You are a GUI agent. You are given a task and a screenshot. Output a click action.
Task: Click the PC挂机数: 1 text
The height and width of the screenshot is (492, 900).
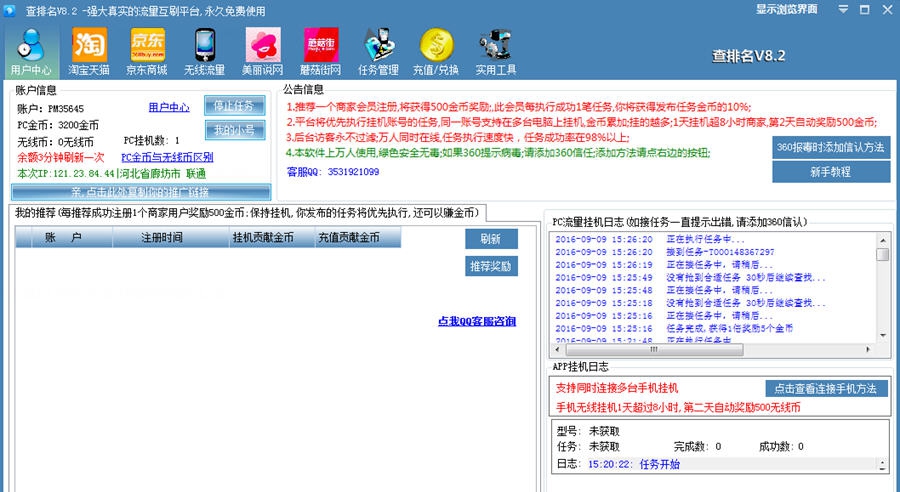pyautogui.click(x=152, y=140)
